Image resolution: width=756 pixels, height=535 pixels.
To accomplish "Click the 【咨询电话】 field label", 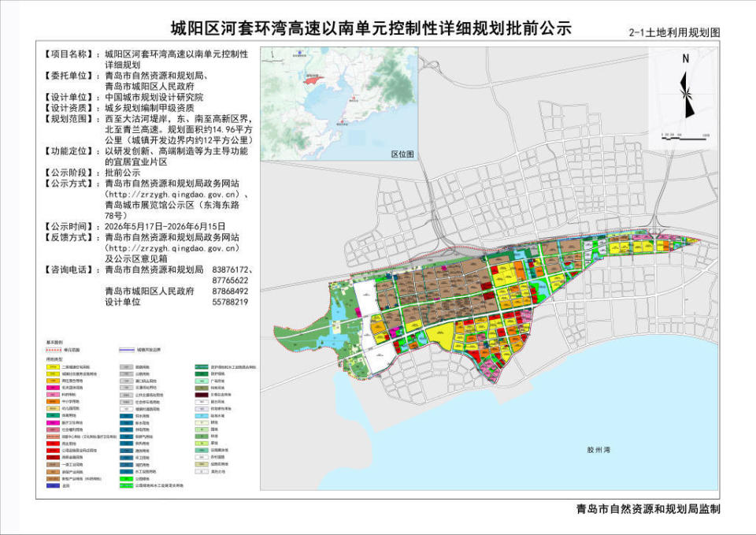I will 68,269.
